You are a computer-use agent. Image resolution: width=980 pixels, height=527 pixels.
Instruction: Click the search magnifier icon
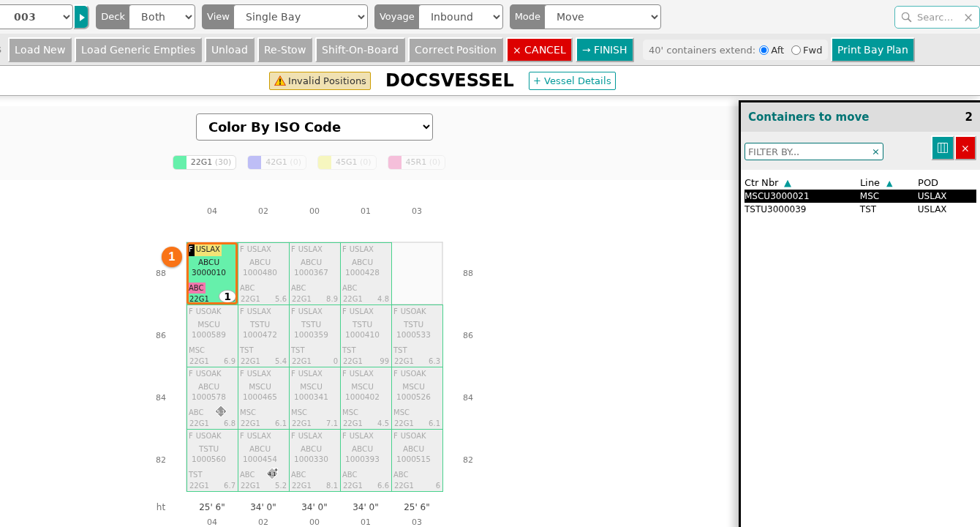pyautogui.click(x=907, y=17)
